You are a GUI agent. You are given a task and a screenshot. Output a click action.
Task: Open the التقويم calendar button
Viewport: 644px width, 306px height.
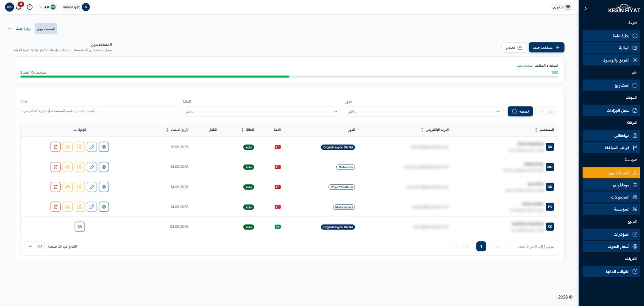561,7
